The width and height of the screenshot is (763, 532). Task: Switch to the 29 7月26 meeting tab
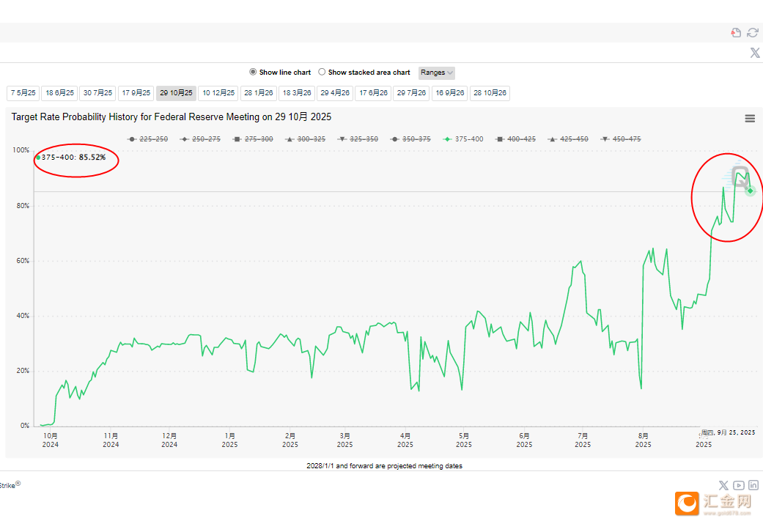(x=411, y=93)
